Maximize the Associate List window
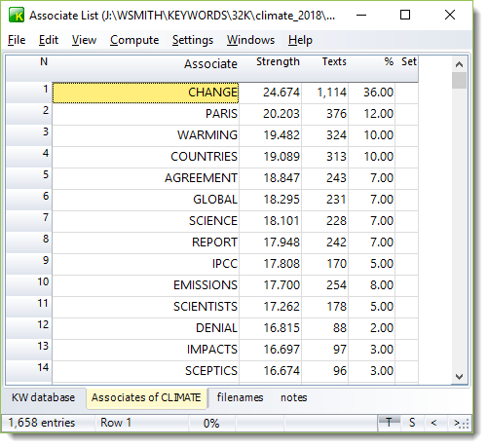Screen dimensions: 488x448 pos(405,15)
